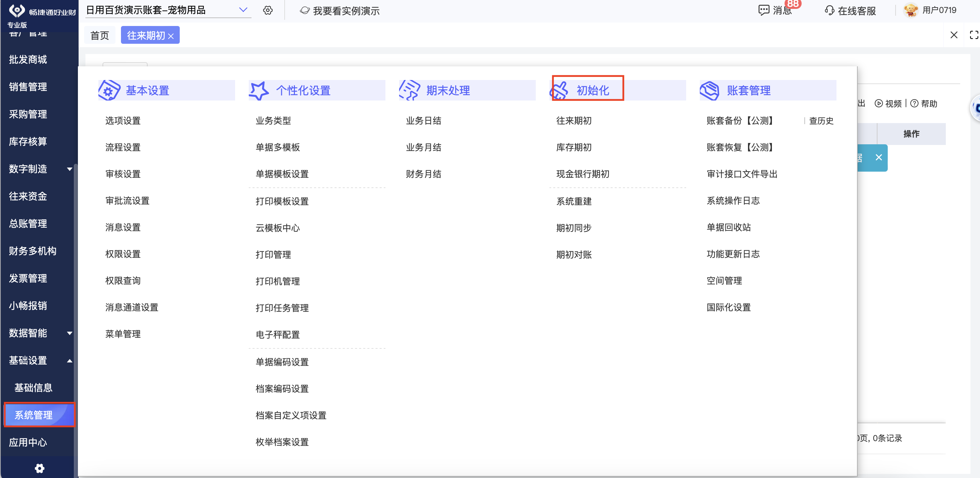Image resolution: width=980 pixels, height=478 pixels.
Task: Collapse 基础设置 sidebar menu
Action: point(70,361)
